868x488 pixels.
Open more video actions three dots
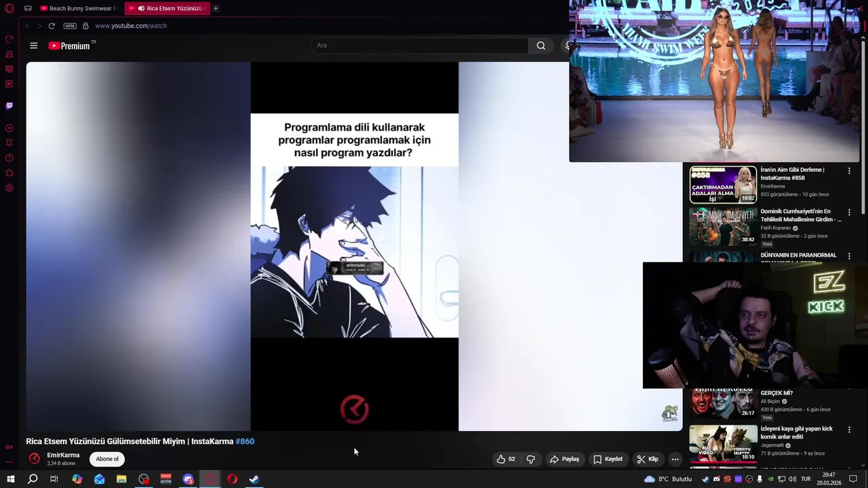click(675, 459)
